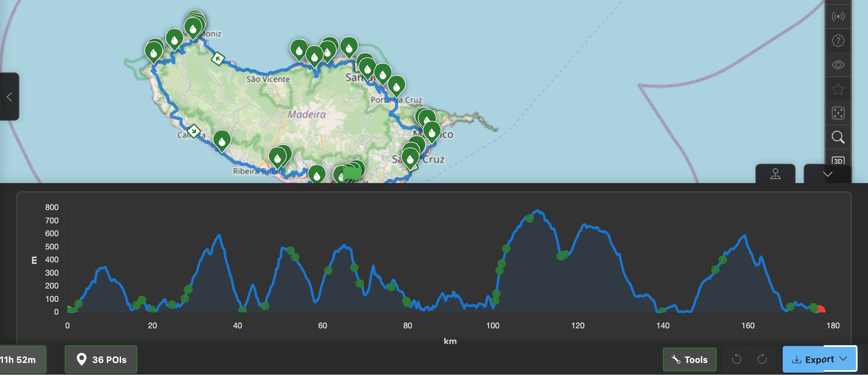This screenshot has height=375, width=868.
Task: Click the redo arrow near Export
Action: click(762, 359)
